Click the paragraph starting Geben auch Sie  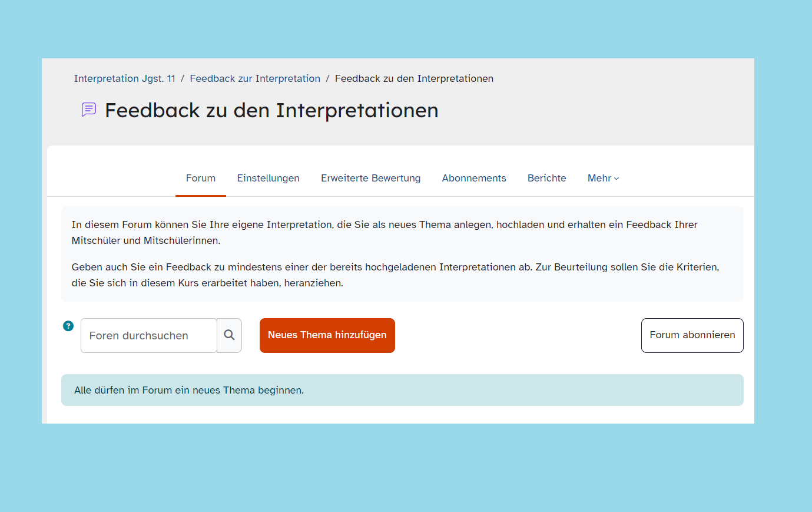[x=395, y=275]
